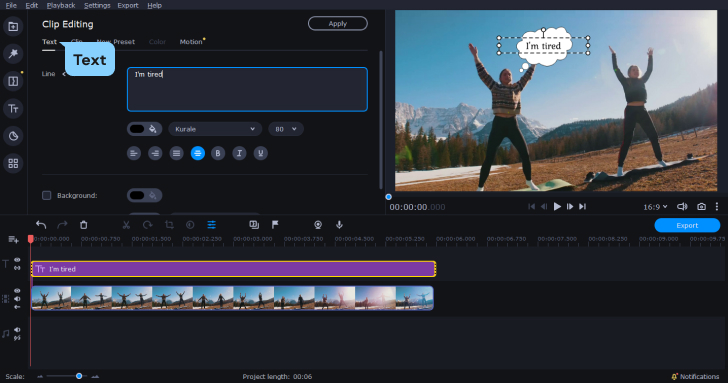Viewport: 728px width, 383px height.
Task: Add a marker with the flag icon
Action: click(x=275, y=225)
